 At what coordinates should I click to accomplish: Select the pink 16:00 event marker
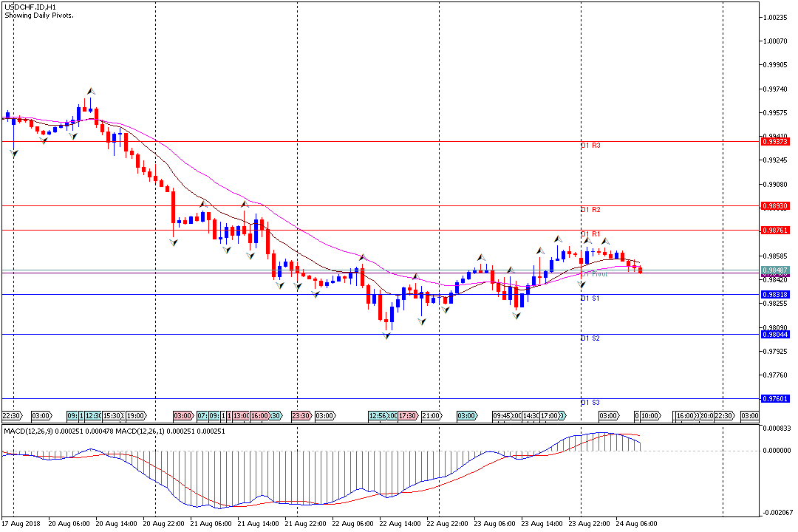point(259,416)
